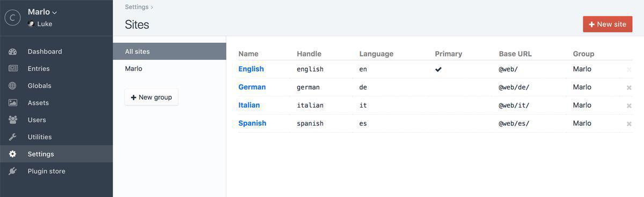The height and width of the screenshot is (197, 644).
Task: Click the Entries newspaper icon
Action: point(13,69)
